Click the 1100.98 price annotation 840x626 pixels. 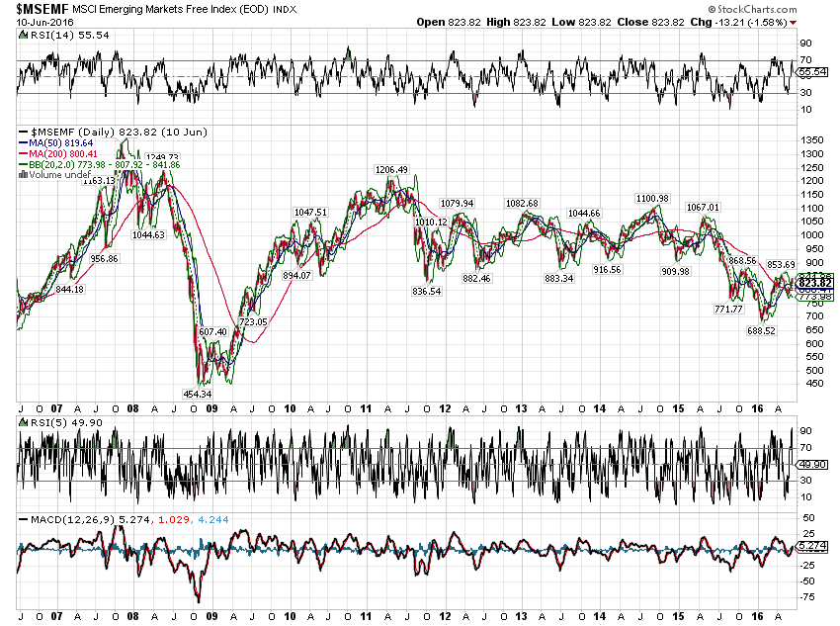pos(652,199)
